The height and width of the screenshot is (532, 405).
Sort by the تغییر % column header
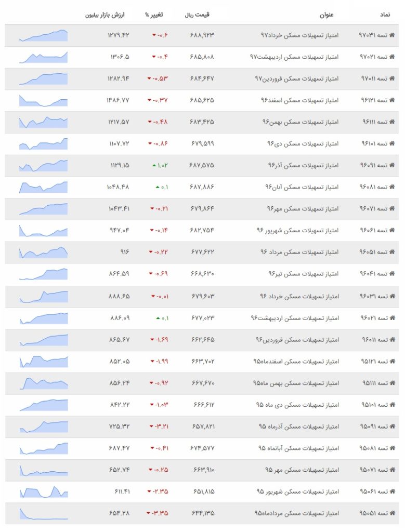[154, 15]
